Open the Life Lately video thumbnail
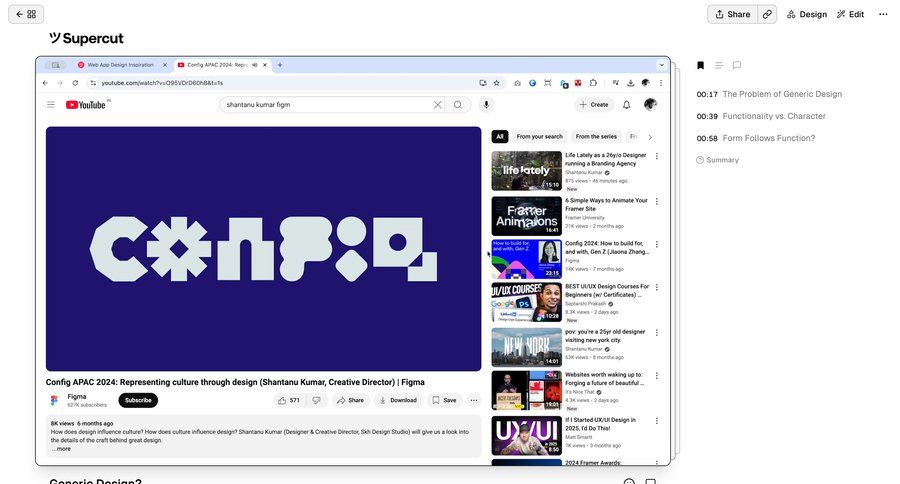 526,171
